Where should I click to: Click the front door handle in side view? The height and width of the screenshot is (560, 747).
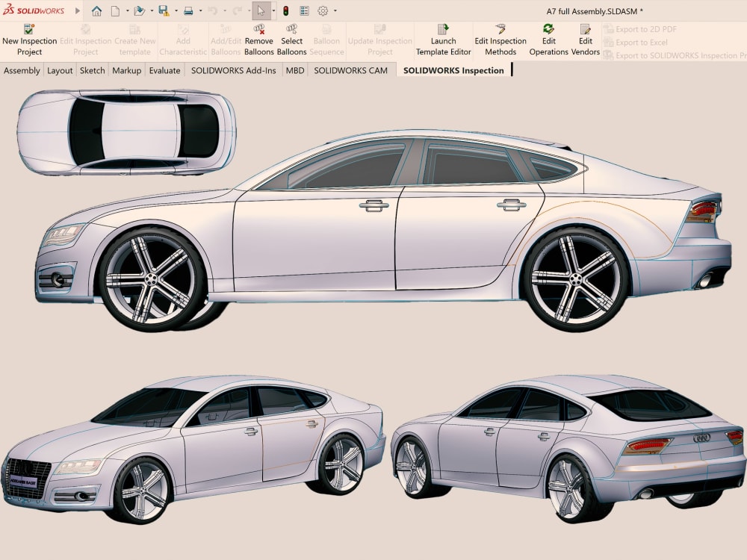374,205
